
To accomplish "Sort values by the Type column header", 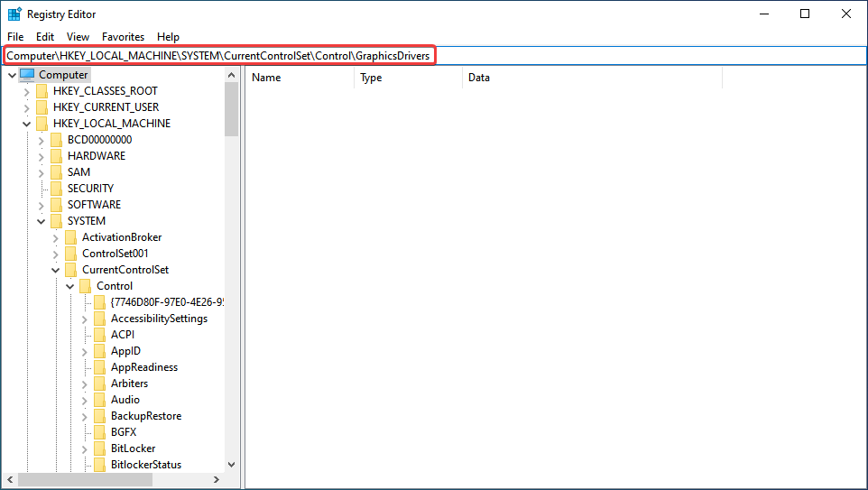I will coord(408,78).
